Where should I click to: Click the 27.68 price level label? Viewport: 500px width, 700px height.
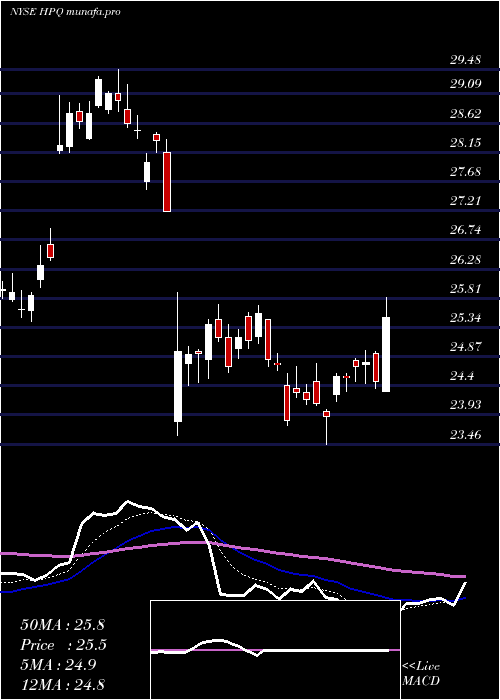(465, 172)
